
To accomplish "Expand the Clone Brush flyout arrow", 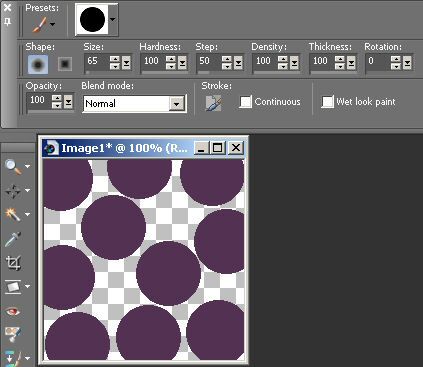I will pyautogui.click(x=28, y=358).
